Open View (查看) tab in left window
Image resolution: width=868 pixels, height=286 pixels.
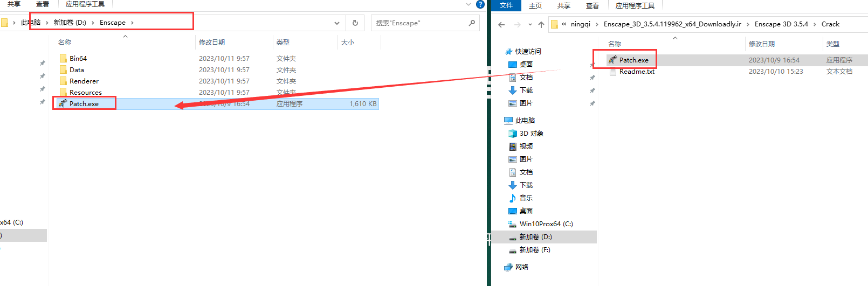pyautogui.click(x=43, y=4)
